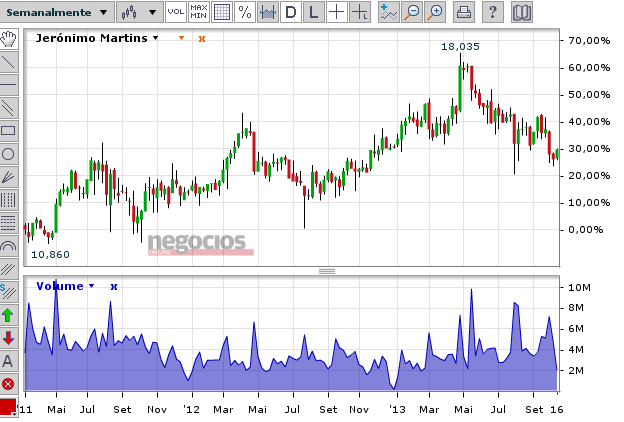The width and height of the screenshot is (624, 422).
Task: Toggle the D display button
Action: (291, 12)
